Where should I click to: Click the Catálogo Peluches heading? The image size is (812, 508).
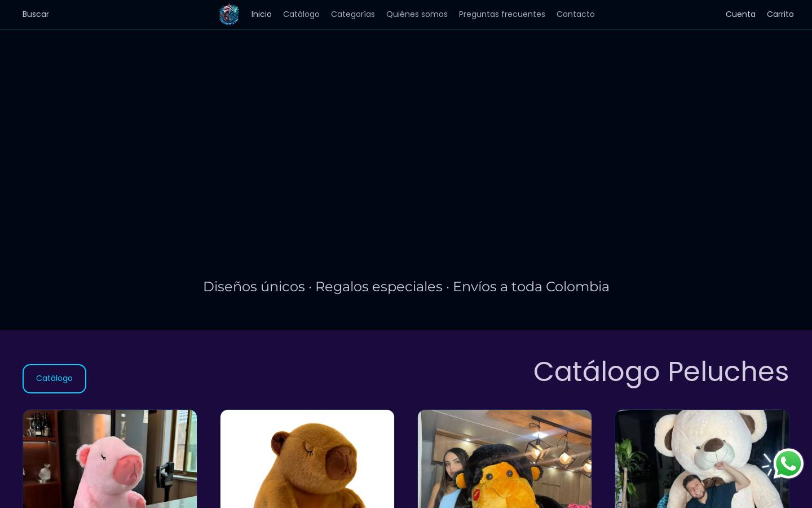coord(661,371)
